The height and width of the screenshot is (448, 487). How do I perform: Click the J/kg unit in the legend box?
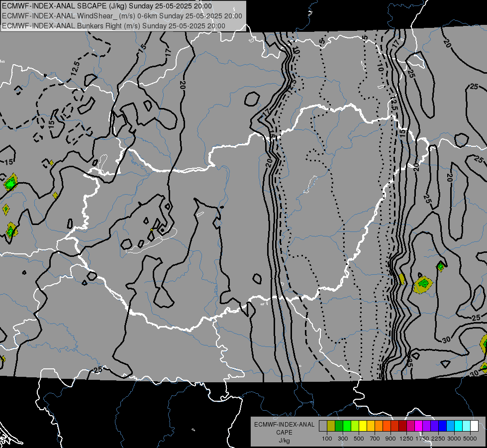(x=284, y=441)
